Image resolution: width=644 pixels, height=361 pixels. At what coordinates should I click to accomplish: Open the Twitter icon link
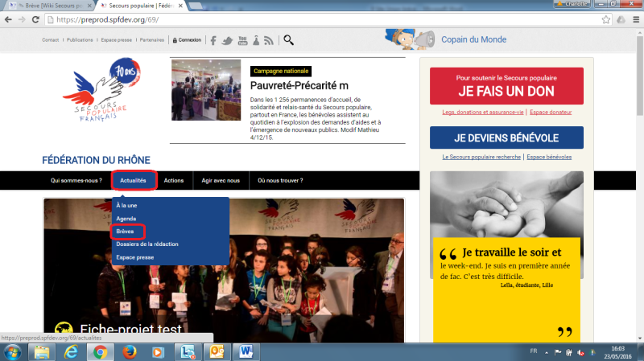[228, 39]
